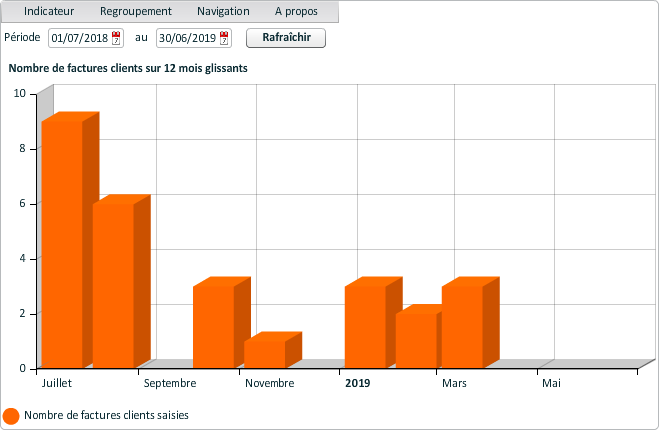The image size is (659, 430).
Task: Click the Mai axis label
Action: 551,383
